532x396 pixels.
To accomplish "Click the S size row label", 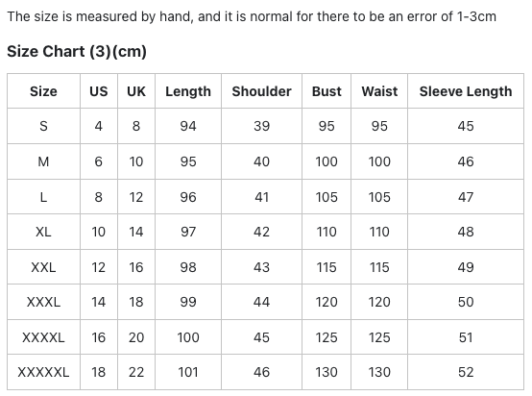I will [x=43, y=126].
